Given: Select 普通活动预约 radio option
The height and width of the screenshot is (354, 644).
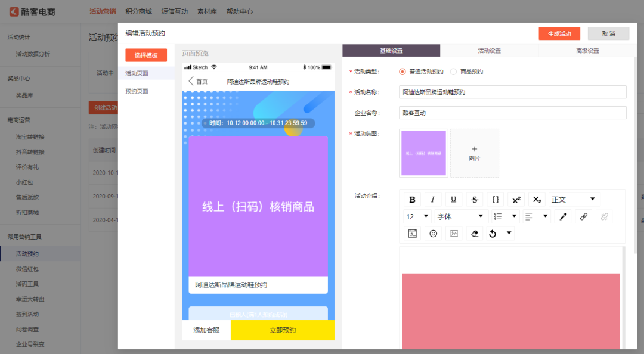Looking at the screenshot, I should [402, 72].
